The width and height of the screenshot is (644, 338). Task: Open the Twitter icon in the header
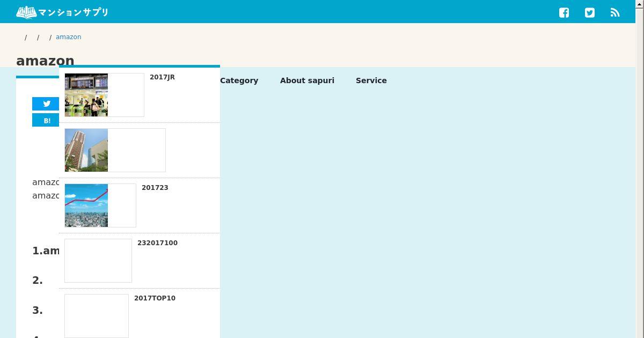pyautogui.click(x=590, y=13)
